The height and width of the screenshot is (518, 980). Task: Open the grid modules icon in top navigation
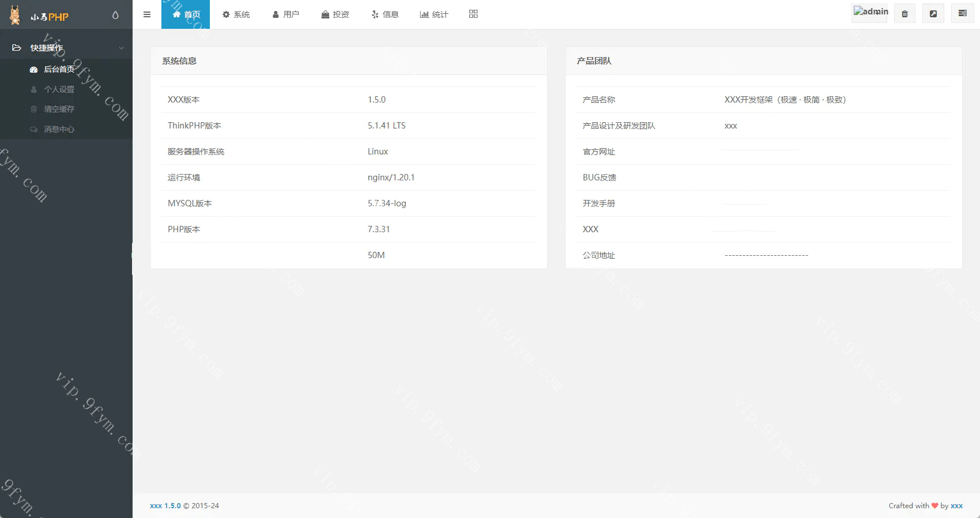473,14
